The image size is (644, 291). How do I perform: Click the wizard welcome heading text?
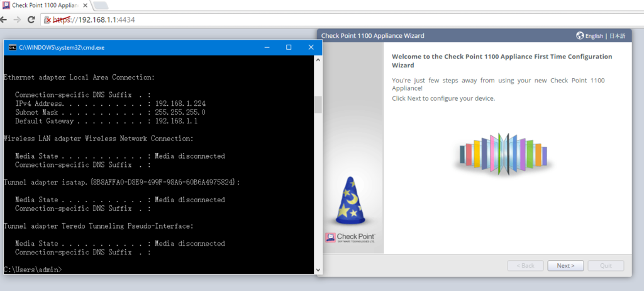(502, 61)
